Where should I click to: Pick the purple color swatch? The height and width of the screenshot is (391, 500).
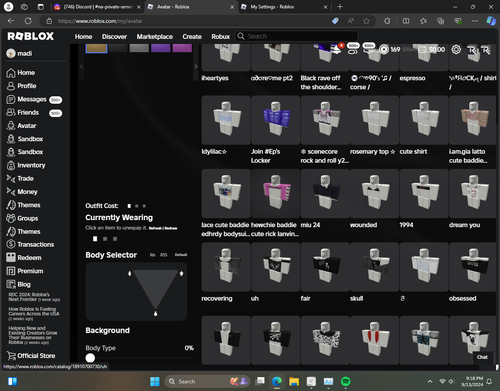tap(161, 48)
